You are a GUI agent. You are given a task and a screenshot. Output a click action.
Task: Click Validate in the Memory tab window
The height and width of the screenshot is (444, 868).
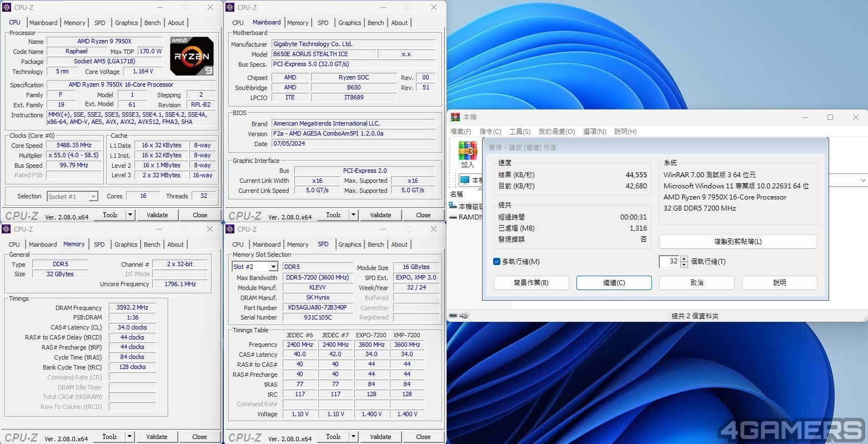[157, 437]
